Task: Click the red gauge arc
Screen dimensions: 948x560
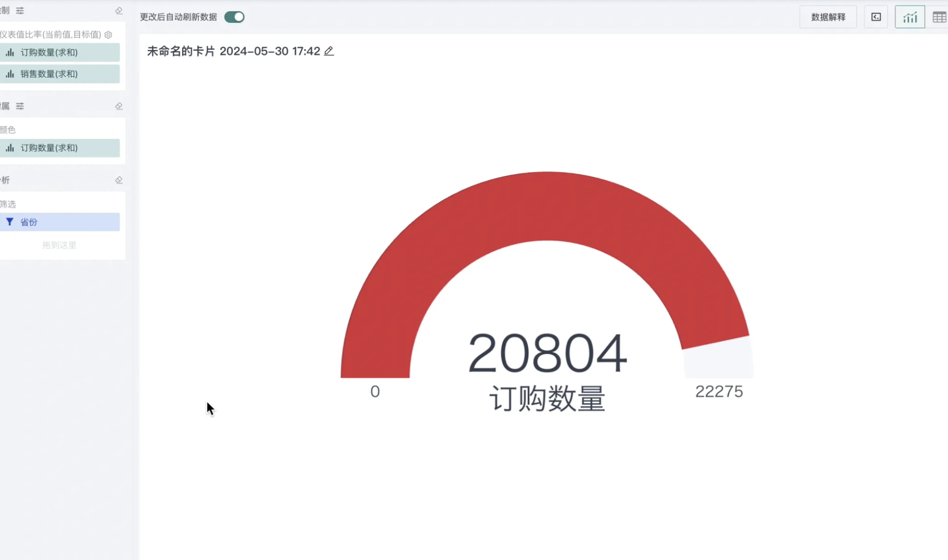Action: [x=545, y=205]
